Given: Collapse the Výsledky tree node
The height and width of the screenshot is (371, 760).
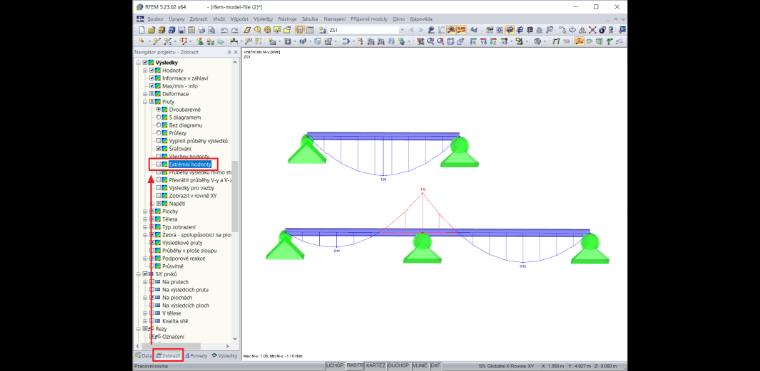Looking at the screenshot, I should pos(139,63).
